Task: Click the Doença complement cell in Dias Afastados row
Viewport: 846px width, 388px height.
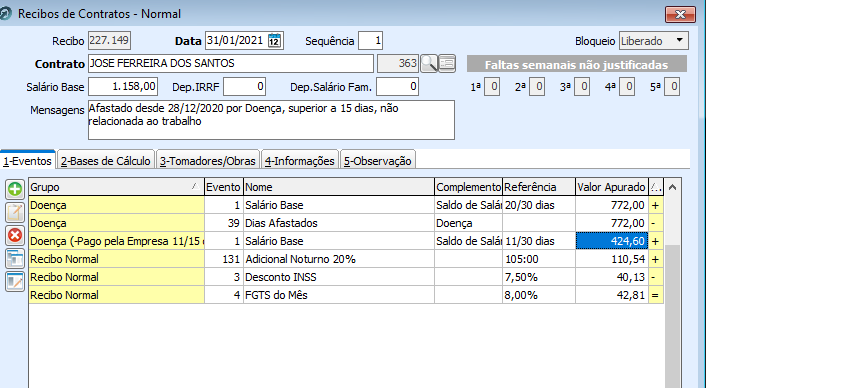Action: [468, 223]
